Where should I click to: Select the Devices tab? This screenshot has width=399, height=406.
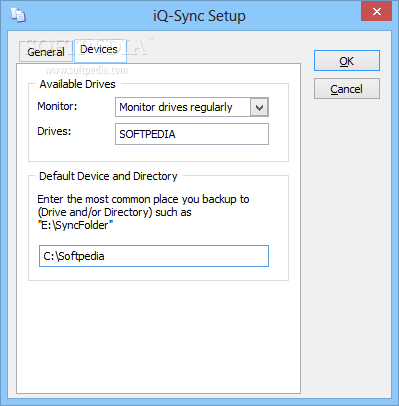(x=100, y=50)
